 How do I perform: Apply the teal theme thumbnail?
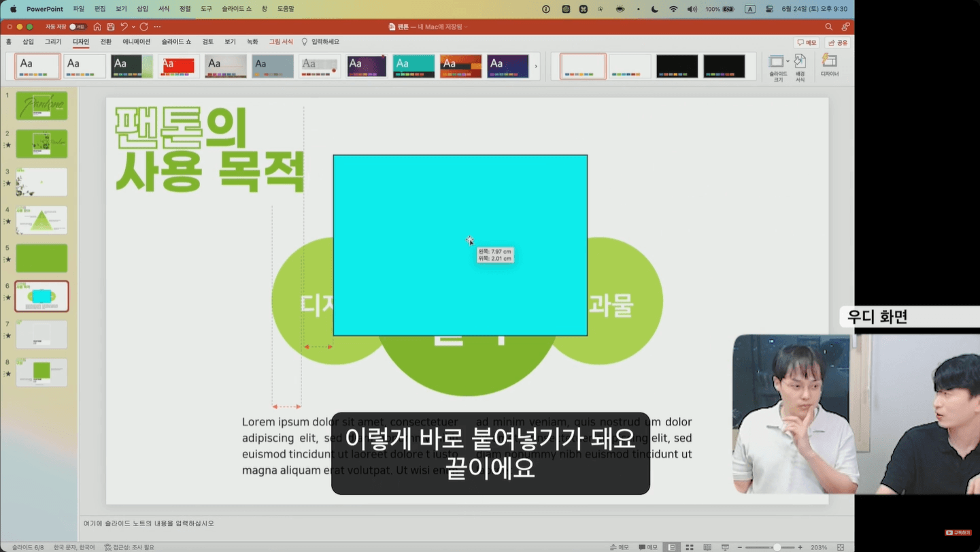click(413, 67)
